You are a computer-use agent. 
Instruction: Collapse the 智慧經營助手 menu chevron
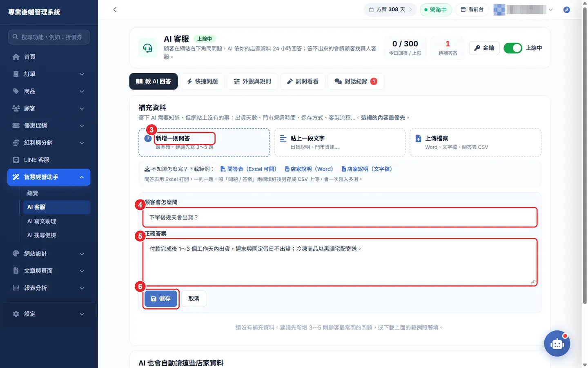(82, 177)
